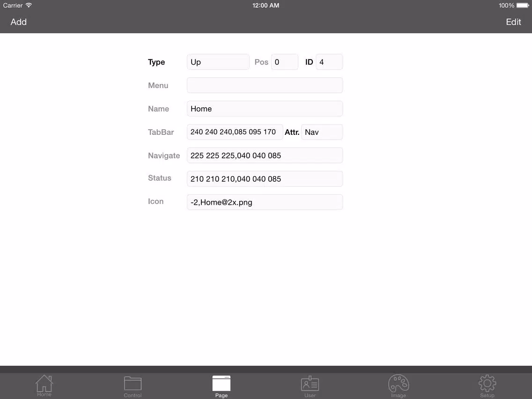Click the TabBar color values field
The height and width of the screenshot is (399, 532).
(x=235, y=132)
